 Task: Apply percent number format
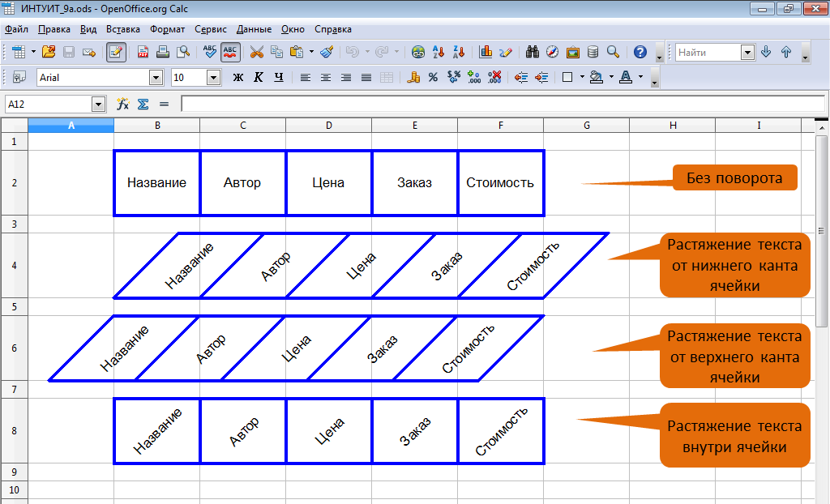[x=433, y=78]
